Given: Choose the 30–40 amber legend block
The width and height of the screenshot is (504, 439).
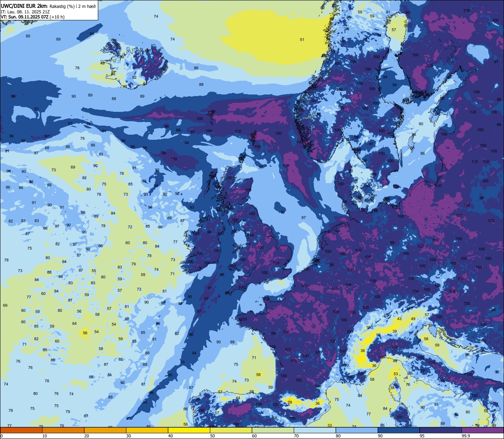Looking at the screenshot, I should coord(147,430).
